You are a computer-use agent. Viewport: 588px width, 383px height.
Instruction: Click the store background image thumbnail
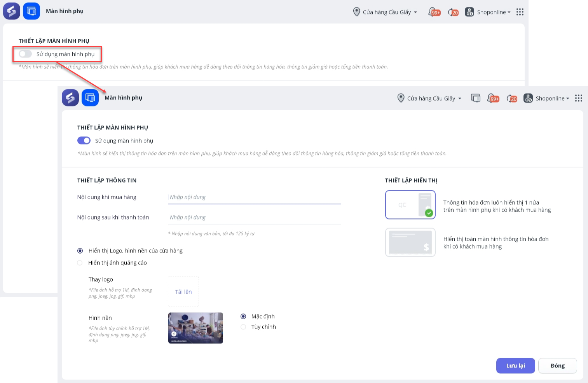tap(196, 328)
